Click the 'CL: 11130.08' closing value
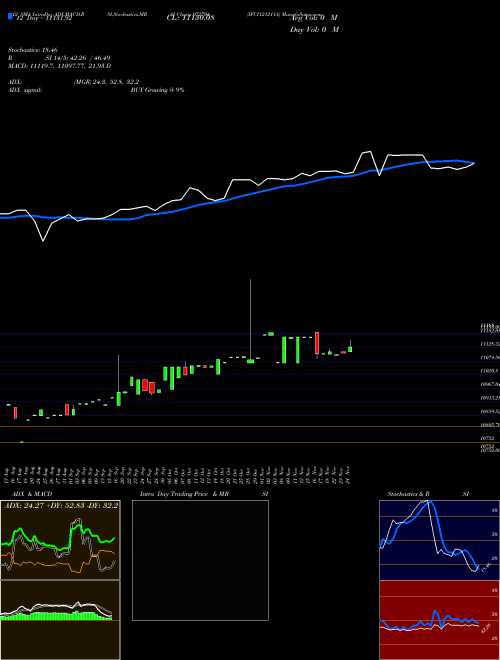Viewport: 500px width, 660px height. (x=191, y=18)
